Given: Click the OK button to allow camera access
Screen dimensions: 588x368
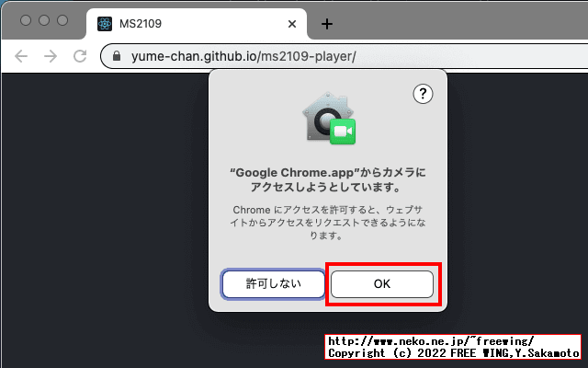Looking at the screenshot, I should coord(382,284).
